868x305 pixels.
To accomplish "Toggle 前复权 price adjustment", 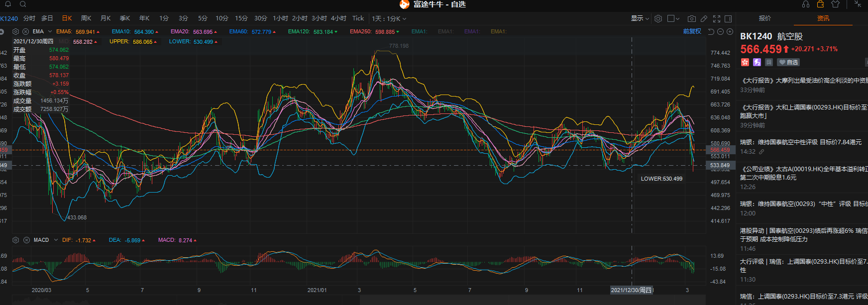I will tap(692, 31).
